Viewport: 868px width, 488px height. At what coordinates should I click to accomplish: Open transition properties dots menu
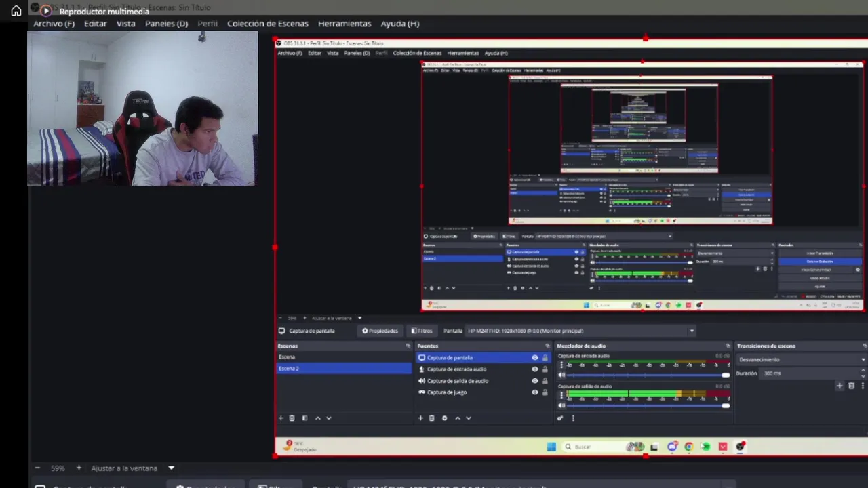coord(863,386)
